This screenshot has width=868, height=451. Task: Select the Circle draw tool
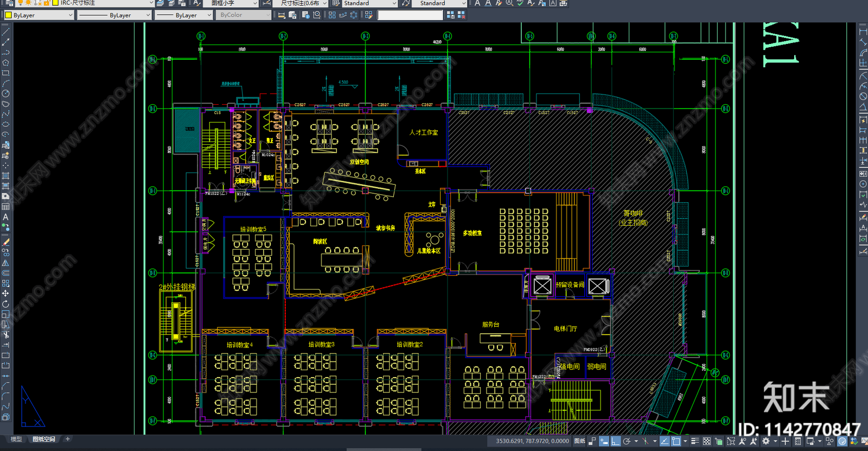tap(5, 93)
